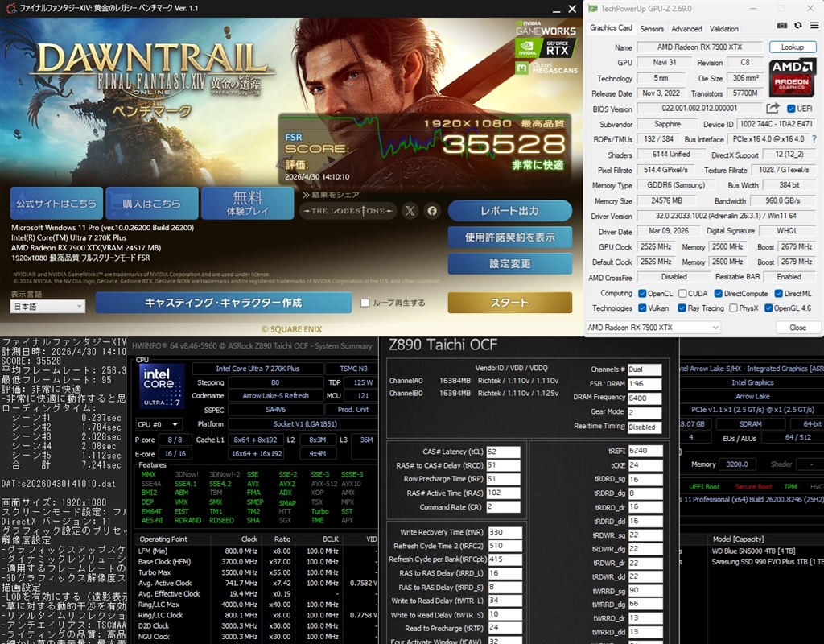The height and width of the screenshot is (644, 824).
Task: Click the Lookup button in GPU-Z
Action: 792,47
